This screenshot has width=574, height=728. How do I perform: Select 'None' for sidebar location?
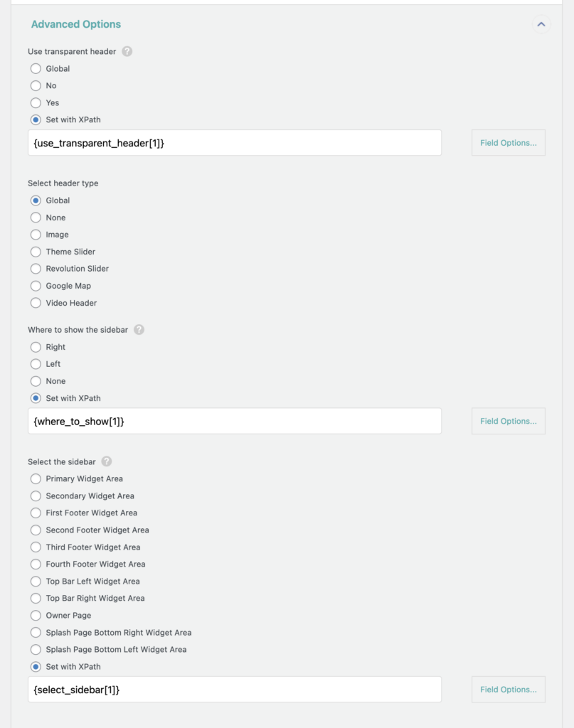[36, 381]
